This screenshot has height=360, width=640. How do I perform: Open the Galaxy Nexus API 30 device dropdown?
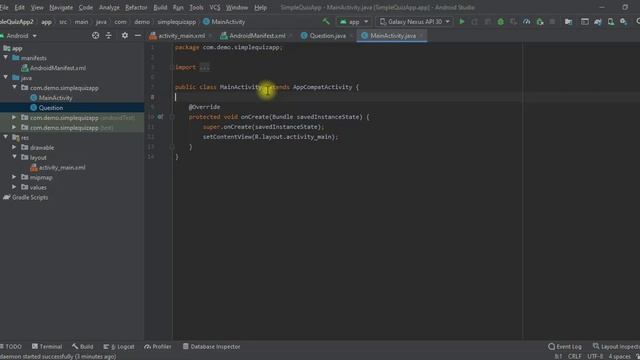coord(415,22)
